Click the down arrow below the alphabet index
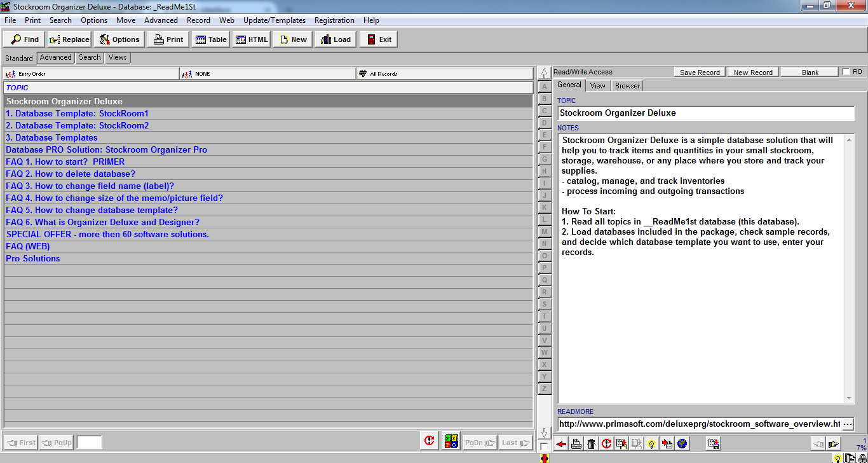The width and height of the screenshot is (868, 463). pyautogui.click(x=544, y=433)
